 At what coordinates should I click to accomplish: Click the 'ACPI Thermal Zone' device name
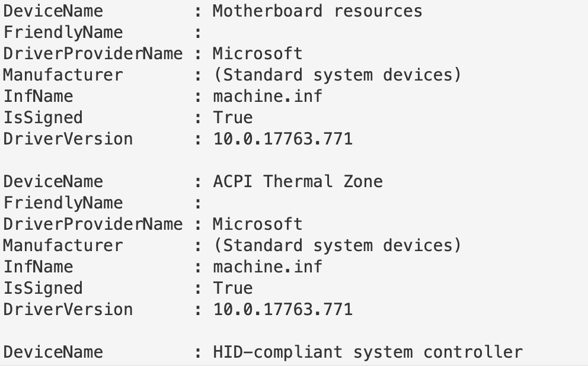tap(298, 182)
